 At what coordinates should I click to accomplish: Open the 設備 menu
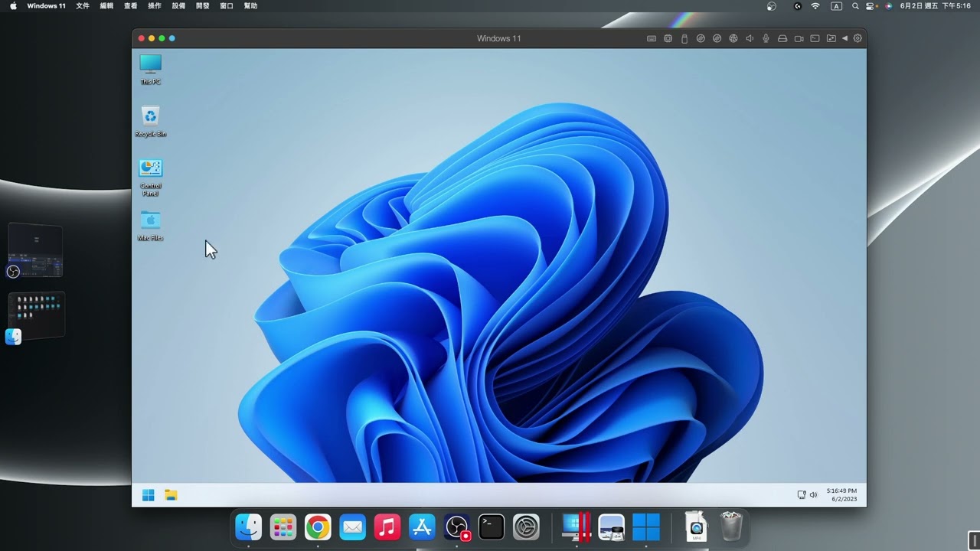[x=178, y=6]
